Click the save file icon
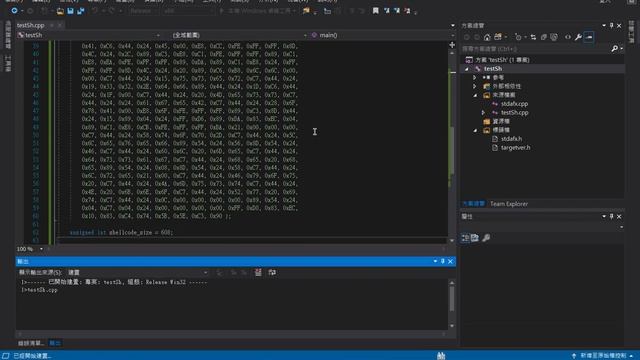Image resolution: width=640 pixels, height=360 pixels. pyautogui.click(x=70, y=11)
